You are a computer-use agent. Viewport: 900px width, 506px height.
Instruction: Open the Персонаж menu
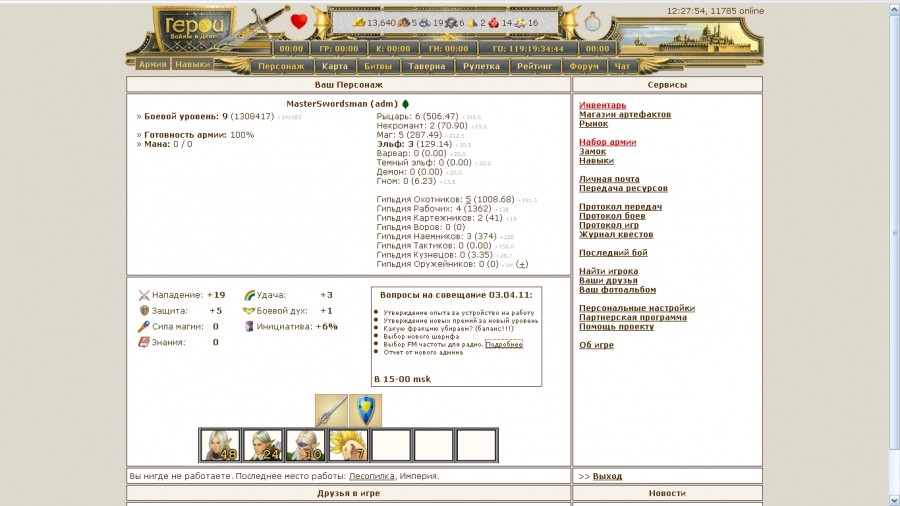coord(280,67)
